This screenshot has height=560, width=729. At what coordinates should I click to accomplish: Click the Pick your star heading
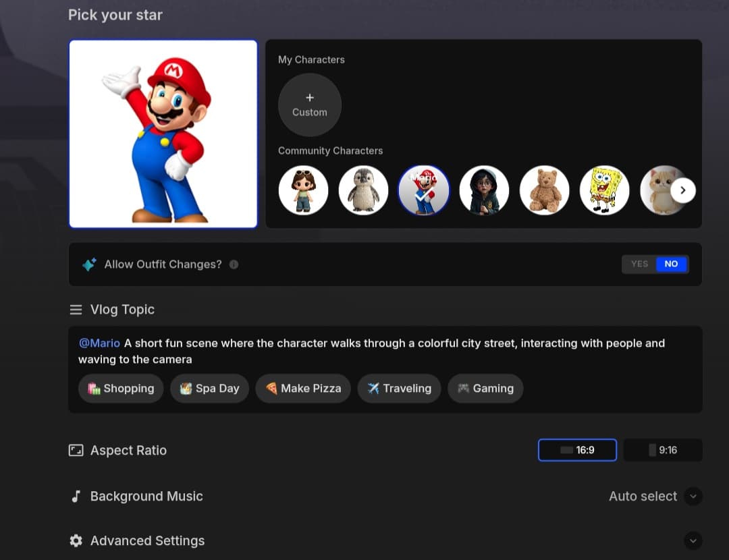tap(115, 15)
